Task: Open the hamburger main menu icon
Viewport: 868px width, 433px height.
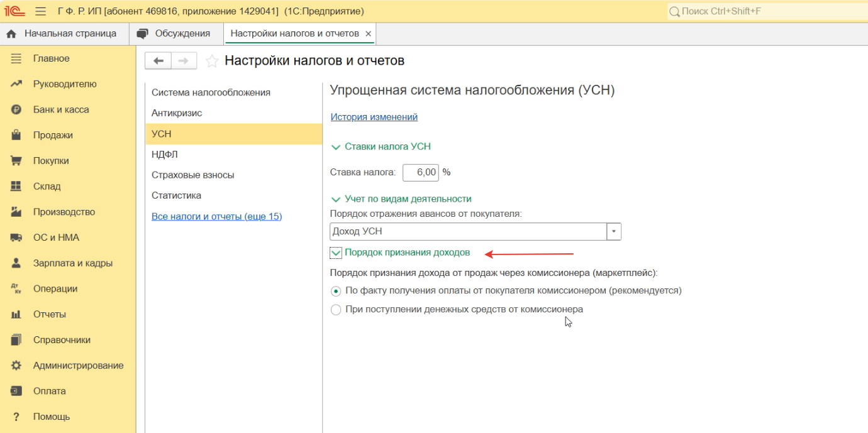Action: (41, 11)
